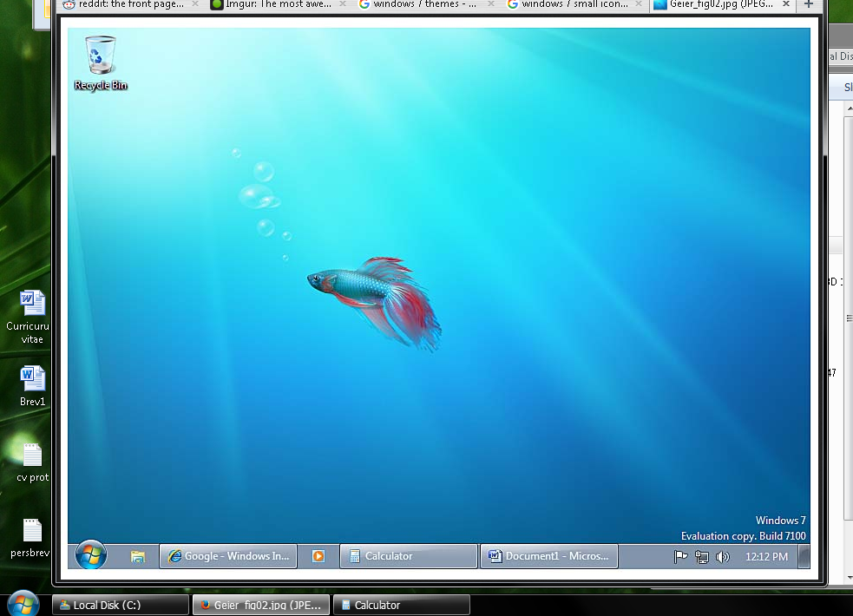Open the host Windows Start button
853x616 pixels.
coord(23,604)
